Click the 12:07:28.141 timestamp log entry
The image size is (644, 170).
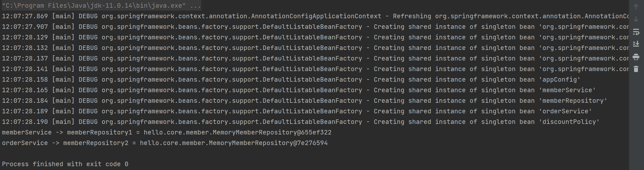315,69
